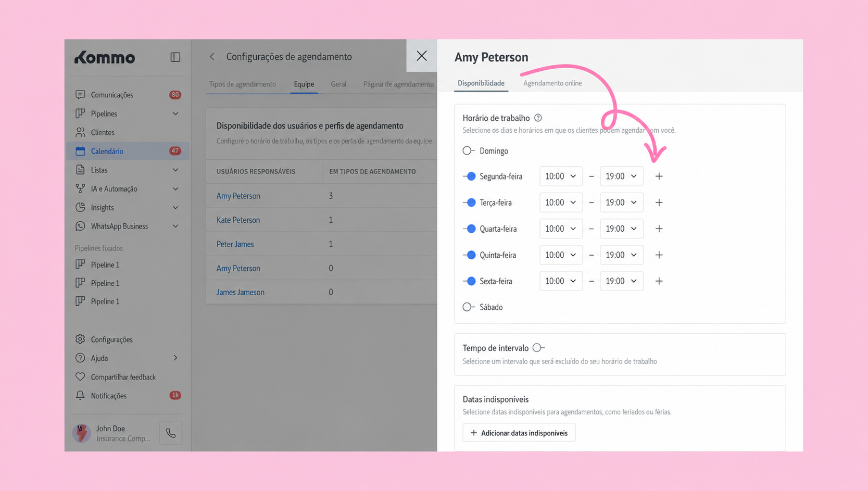Open Segunda-feira start time dropdown
Screen dimensions: 868x491
[561, 177]
